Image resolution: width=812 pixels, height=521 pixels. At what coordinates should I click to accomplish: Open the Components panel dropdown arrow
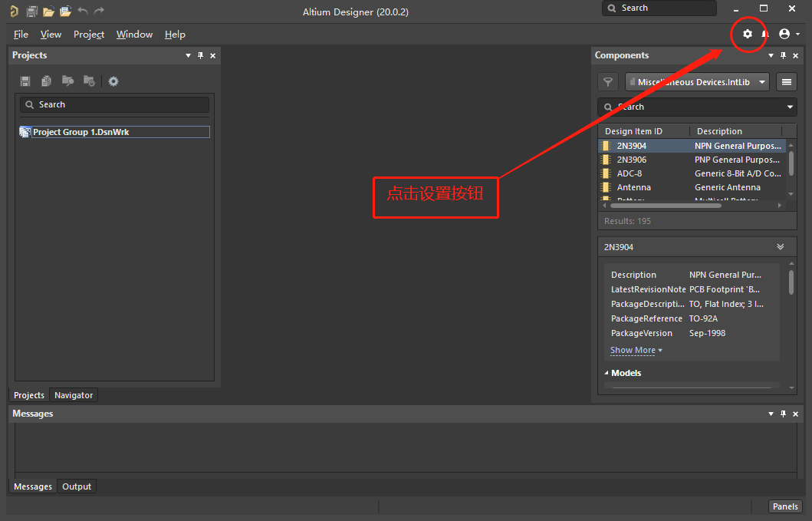771,55
